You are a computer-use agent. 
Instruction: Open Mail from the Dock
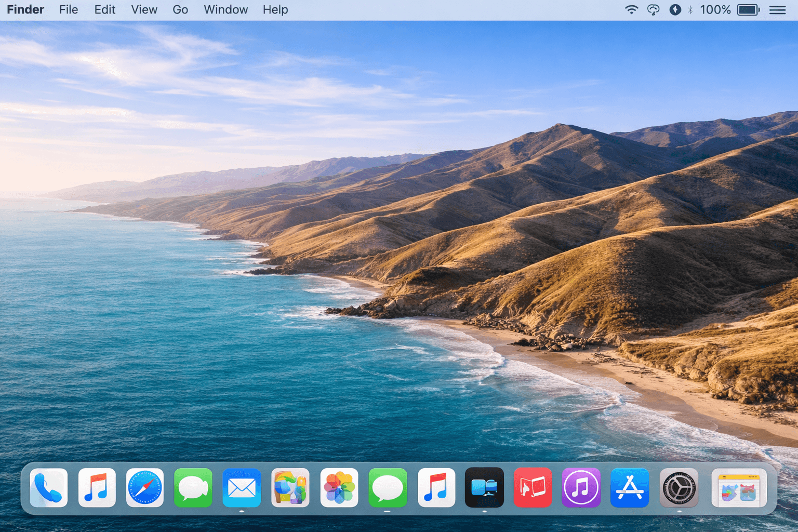[x=242, y=488]
